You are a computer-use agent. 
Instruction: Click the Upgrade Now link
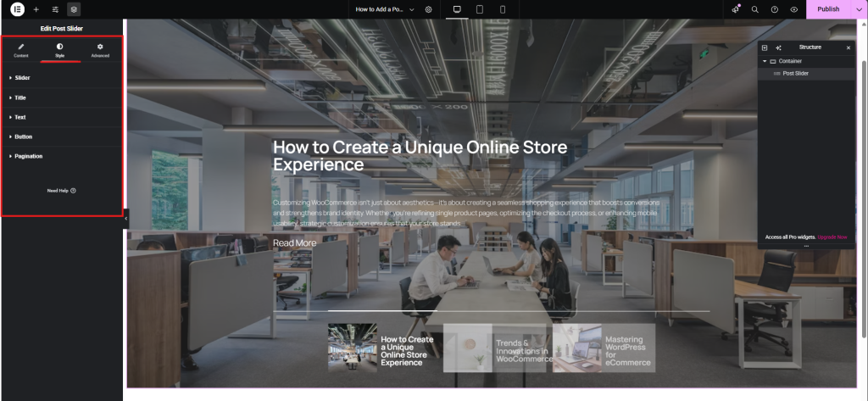pyautogui.click(x=832, y=237)
